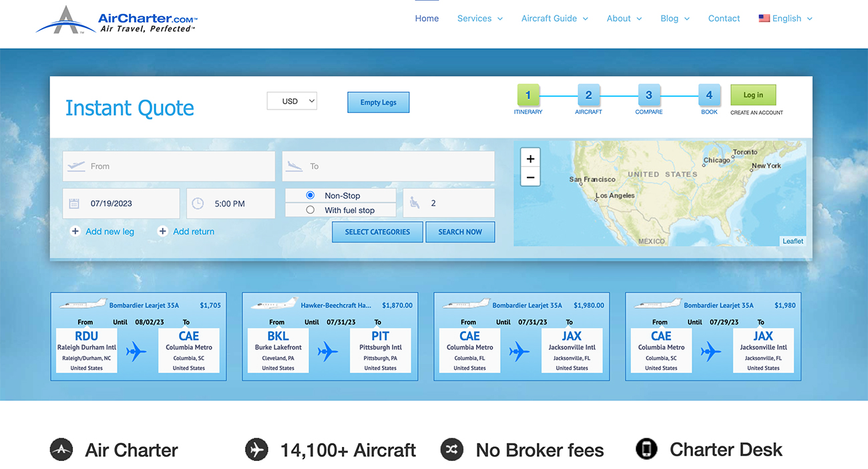Click the Search Now button
This screenshot has width=868, height=469.
(x=460, y=232)
